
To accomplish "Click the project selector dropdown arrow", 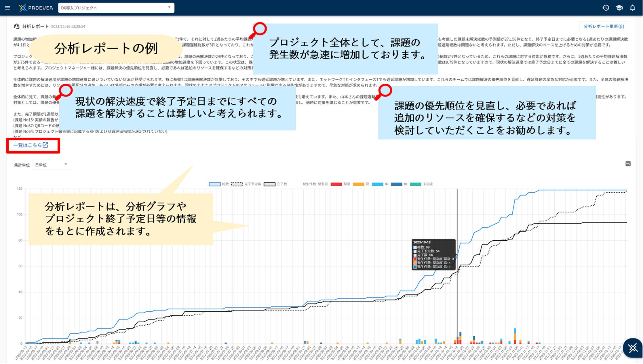I will click(169, 7).
